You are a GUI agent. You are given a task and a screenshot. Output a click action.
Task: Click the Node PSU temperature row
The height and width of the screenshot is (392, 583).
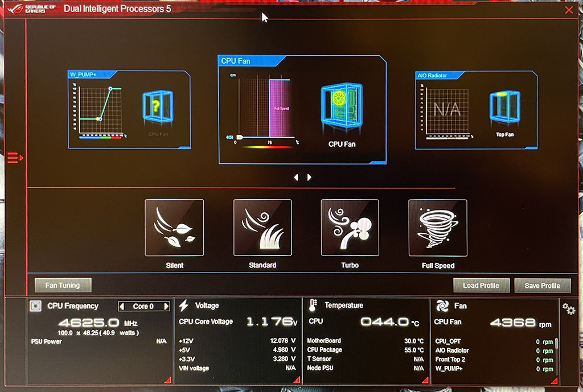coord(365,368)
